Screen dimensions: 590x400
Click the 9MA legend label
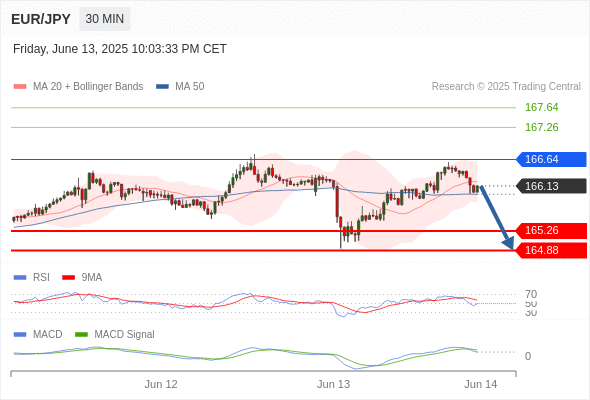92,278
